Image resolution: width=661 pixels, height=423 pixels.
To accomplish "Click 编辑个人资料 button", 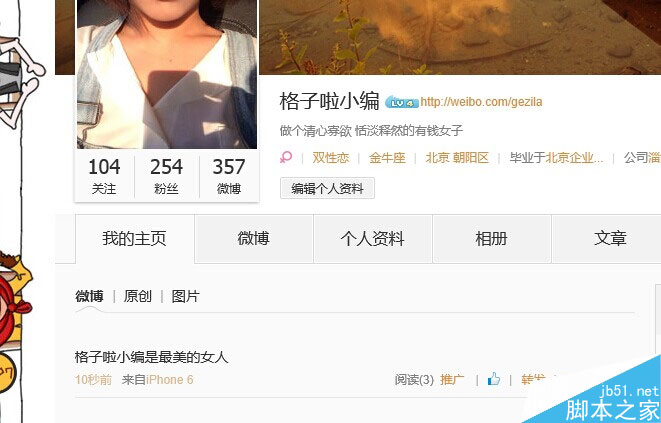I will click(327, 188).
